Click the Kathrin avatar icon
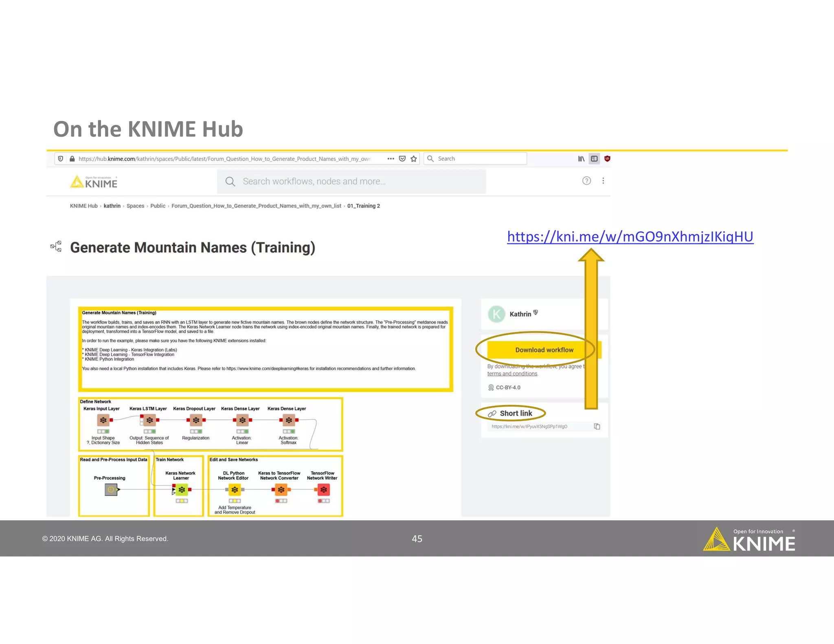 [x=496, y=314]
